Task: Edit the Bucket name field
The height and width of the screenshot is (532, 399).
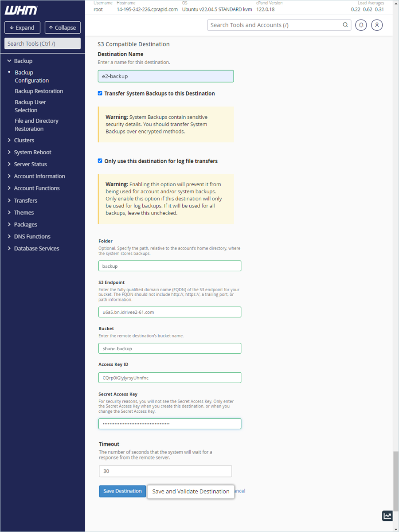Action: point(170,348)
